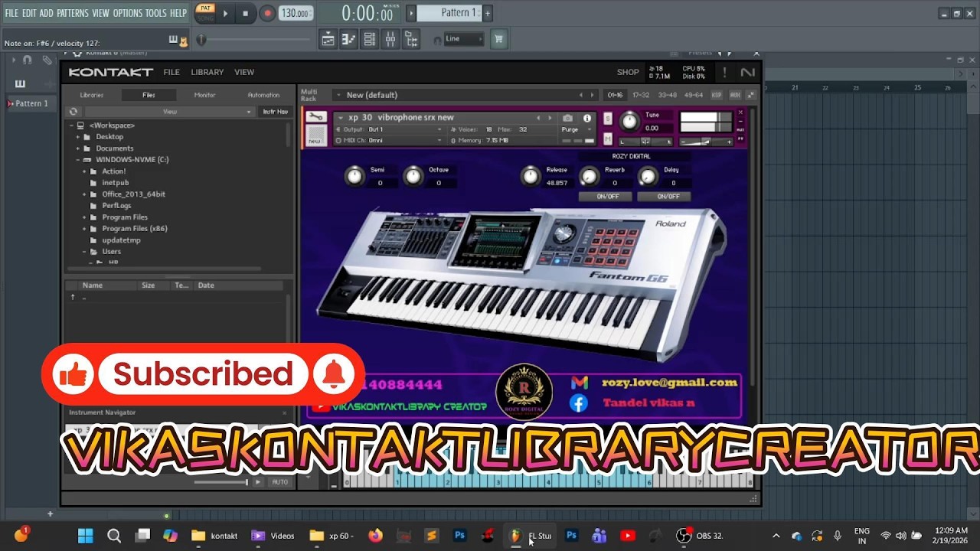Click the shopping cart icon in FL toolbar
Screen dimensions: 980x551
(498, 38)
